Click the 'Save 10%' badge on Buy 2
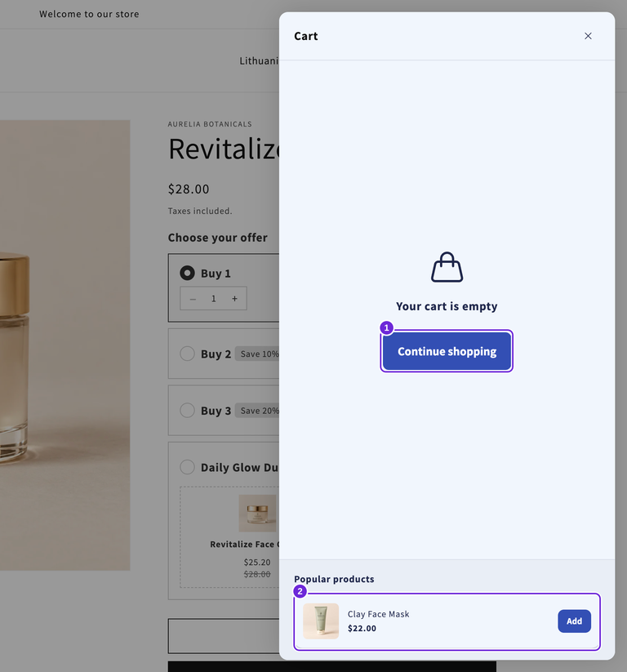The width and height of the screenshot is (627, 672). (x=258, y=354)
